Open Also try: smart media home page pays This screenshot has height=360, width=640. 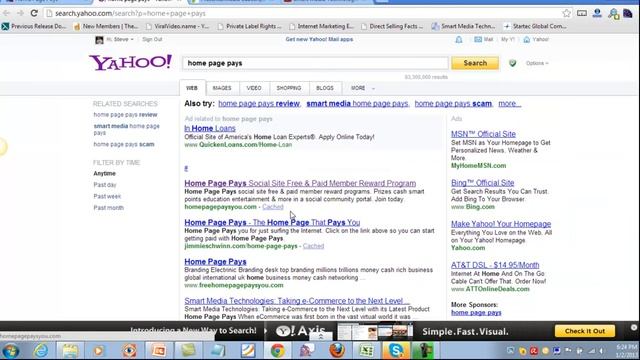click(x=357, y=104)
